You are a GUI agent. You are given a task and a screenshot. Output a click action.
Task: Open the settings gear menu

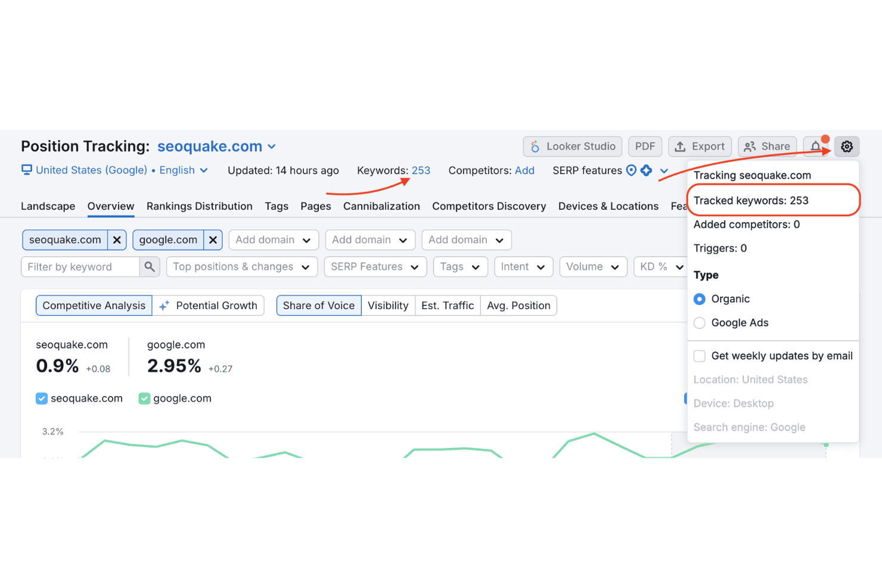point(846,147)
